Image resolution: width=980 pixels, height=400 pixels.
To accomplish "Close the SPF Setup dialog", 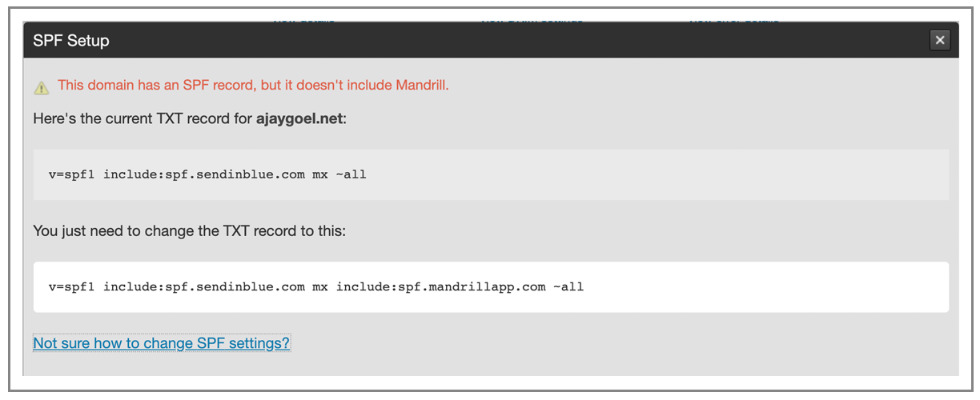I will 940,40.
